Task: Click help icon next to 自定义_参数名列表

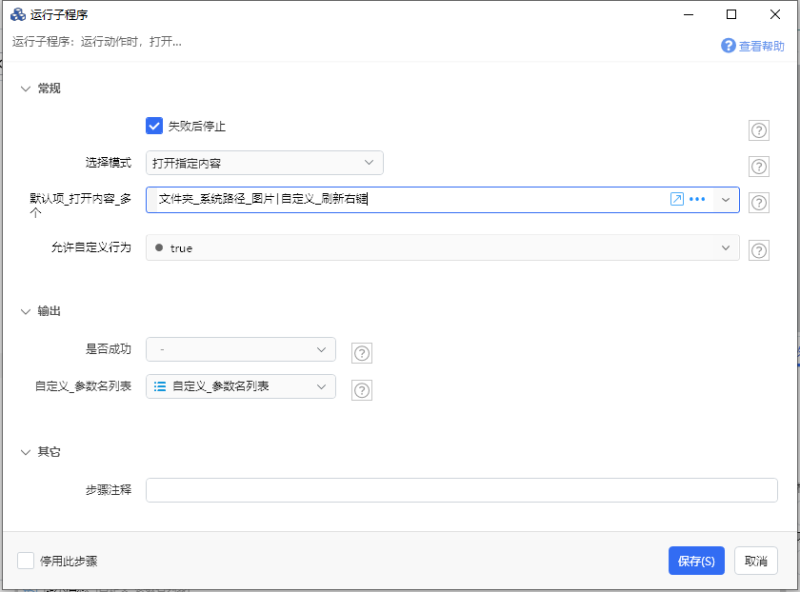Action: click(362, 391)
